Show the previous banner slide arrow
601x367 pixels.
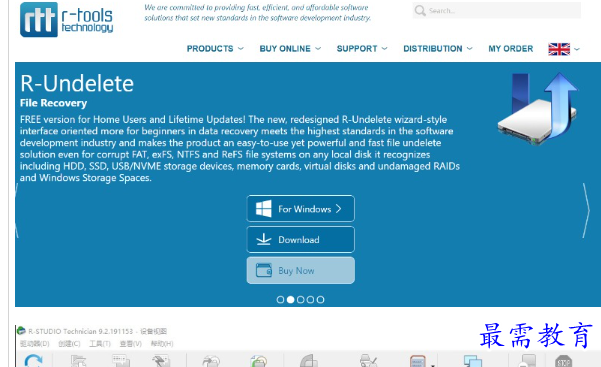point(16,211)
